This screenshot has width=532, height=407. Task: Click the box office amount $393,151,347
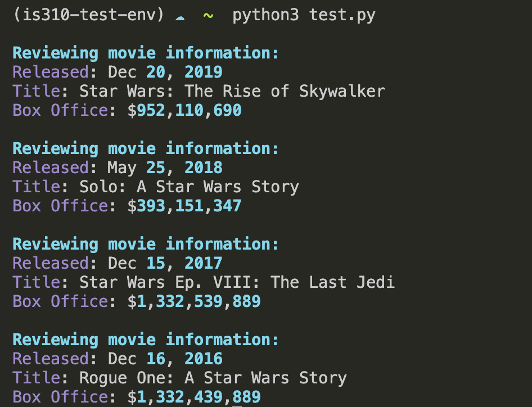coord(185,206)
